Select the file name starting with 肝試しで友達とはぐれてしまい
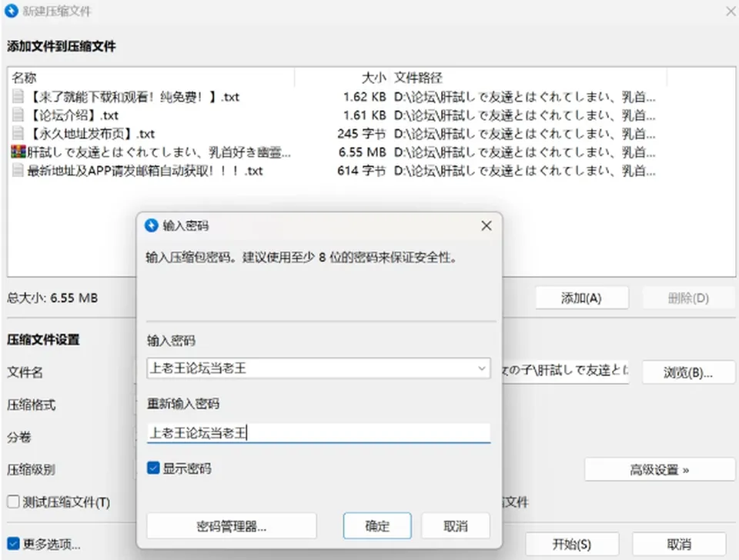The image size is (739, 560). (159, 152)
